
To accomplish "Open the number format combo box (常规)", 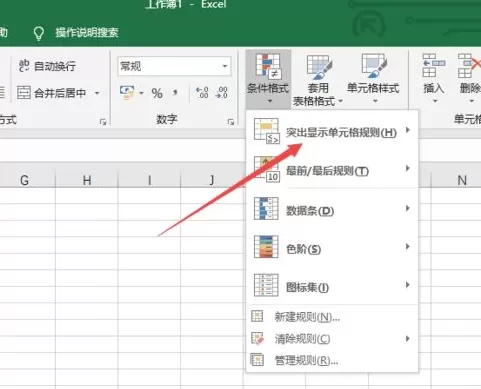I will [x=174, y=66].
